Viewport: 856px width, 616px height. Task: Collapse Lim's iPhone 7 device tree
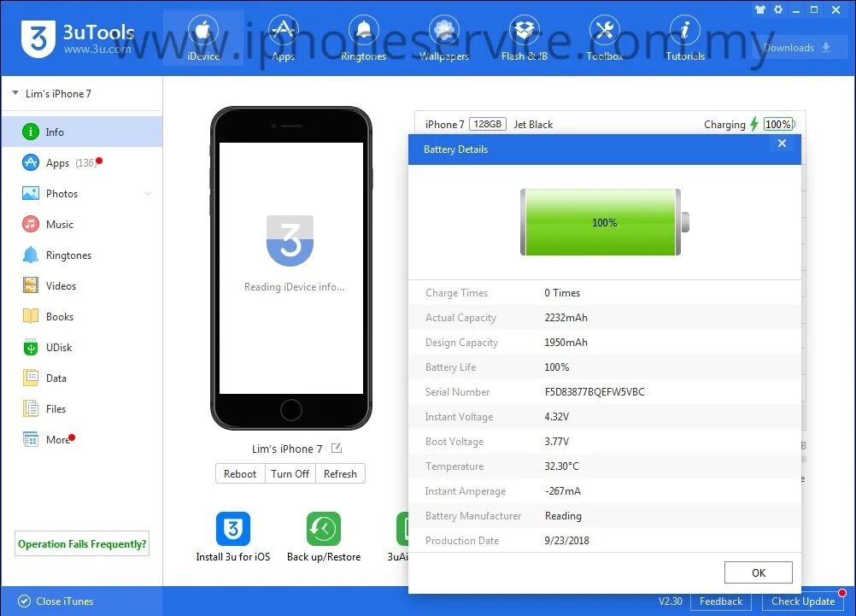coord(15,93)
